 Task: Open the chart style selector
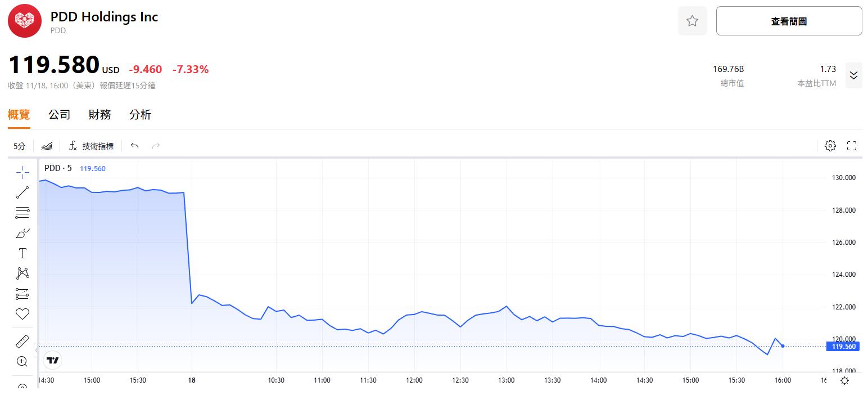(x=47, y=146)
